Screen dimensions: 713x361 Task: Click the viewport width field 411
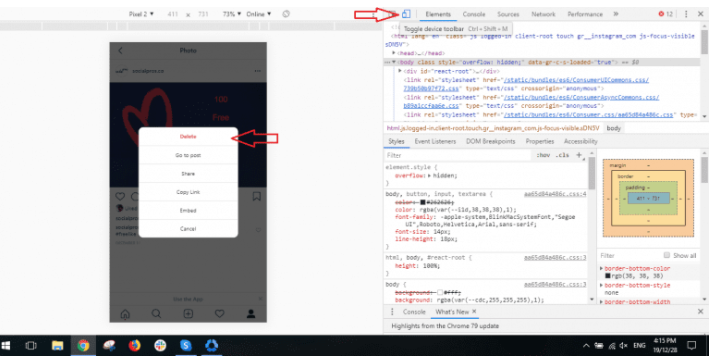172,14
